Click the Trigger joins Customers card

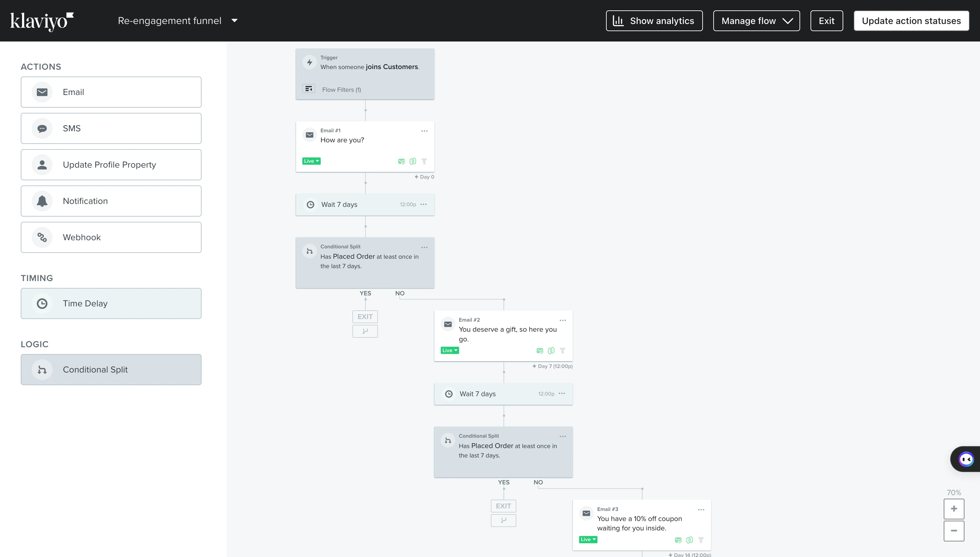point(365,74)
